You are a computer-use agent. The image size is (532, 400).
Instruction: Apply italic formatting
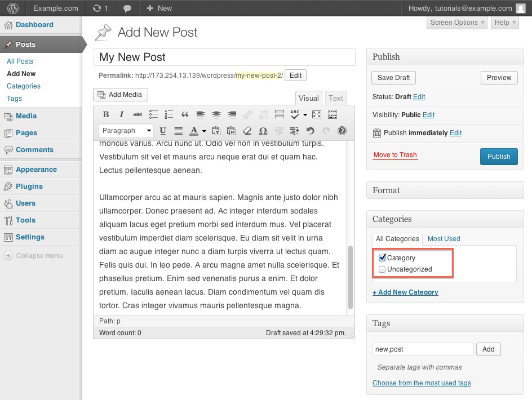121,114
